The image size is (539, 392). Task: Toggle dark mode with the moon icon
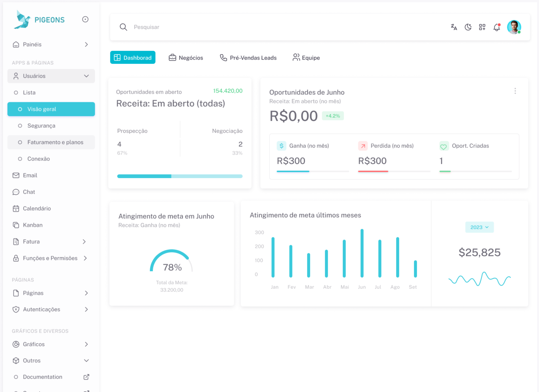tap(468, 27)
